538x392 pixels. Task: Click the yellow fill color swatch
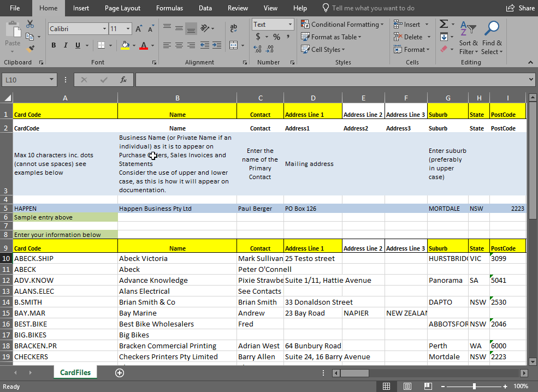125,46
